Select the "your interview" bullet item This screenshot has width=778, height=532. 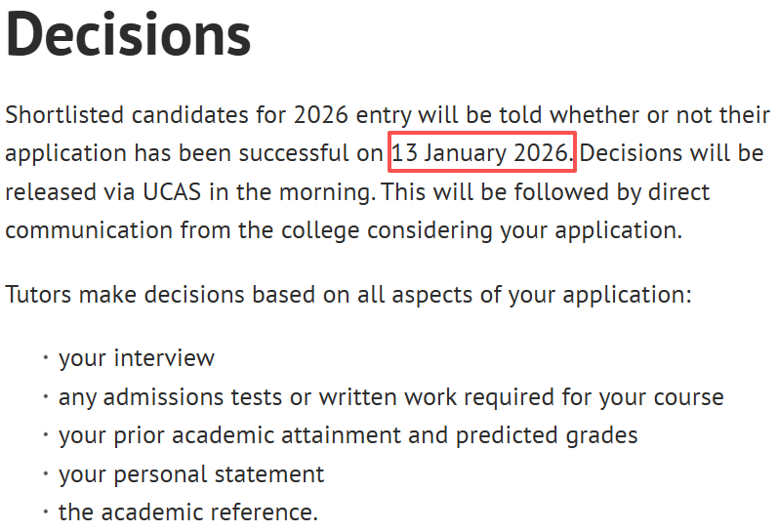137,358
